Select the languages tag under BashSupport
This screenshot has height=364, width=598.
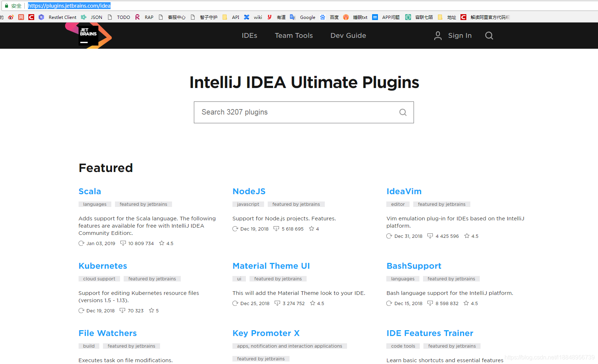click(403, 279)
